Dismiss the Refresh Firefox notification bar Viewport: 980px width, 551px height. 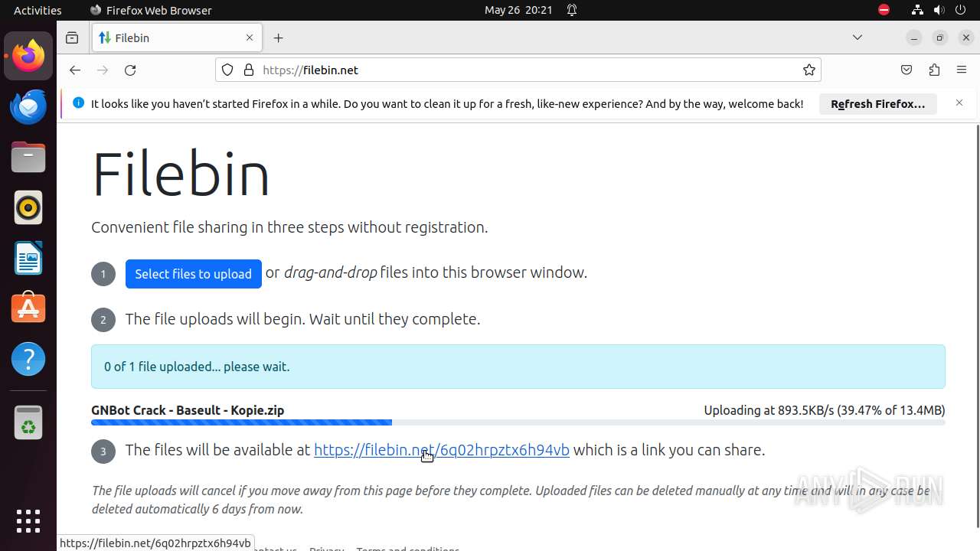pos(959,103)
